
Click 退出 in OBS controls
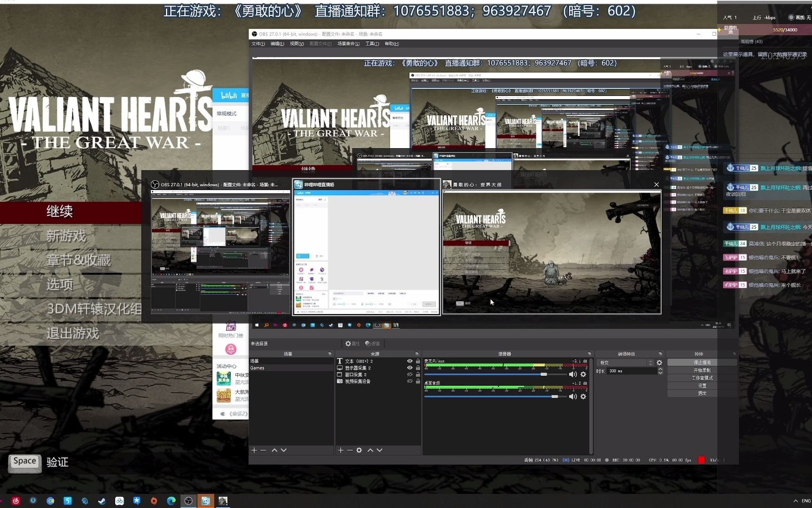702,393
